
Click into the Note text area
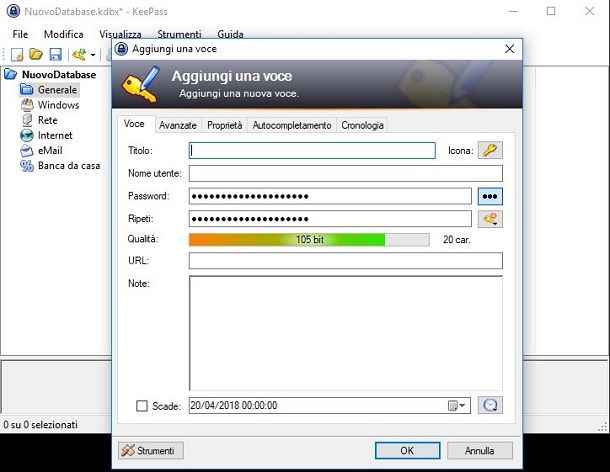tap(346, 333)
